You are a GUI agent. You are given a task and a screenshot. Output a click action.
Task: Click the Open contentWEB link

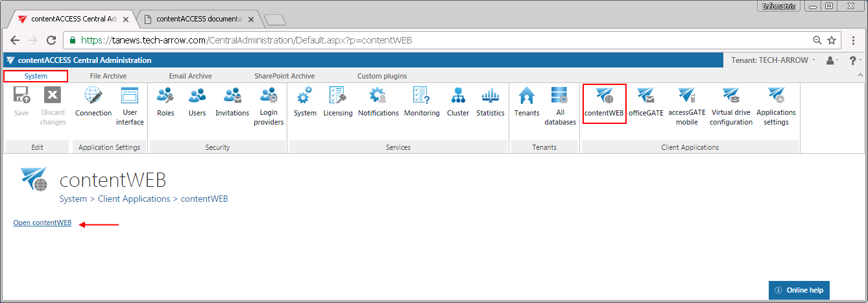pyautogui.click(x=42, y=223)
